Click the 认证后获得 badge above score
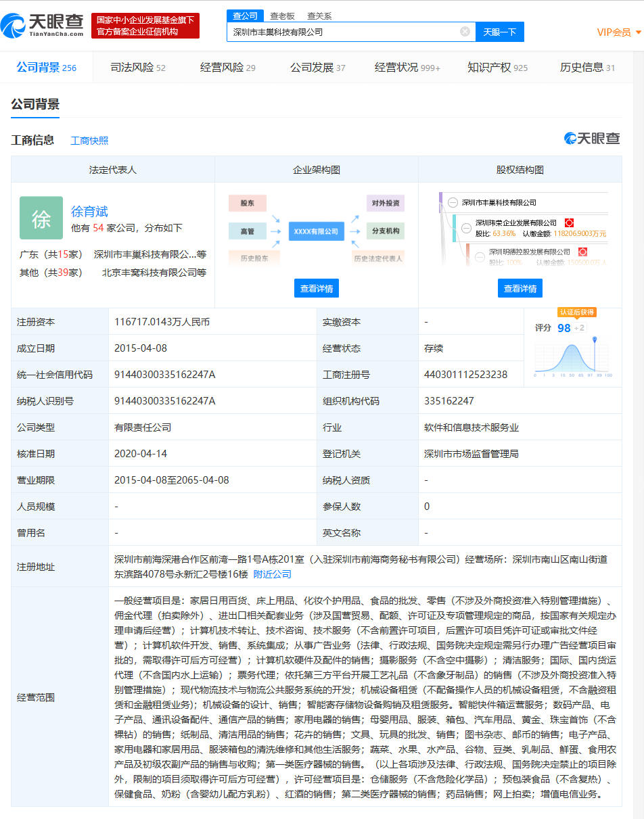The width and height of the screenshot is (644, 819). (576, 312)
